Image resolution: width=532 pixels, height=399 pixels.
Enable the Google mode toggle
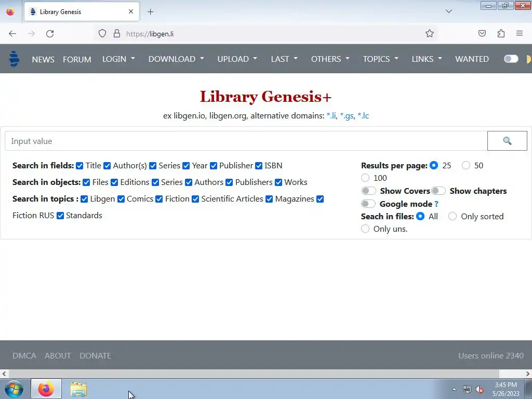(x=368, y=204)
